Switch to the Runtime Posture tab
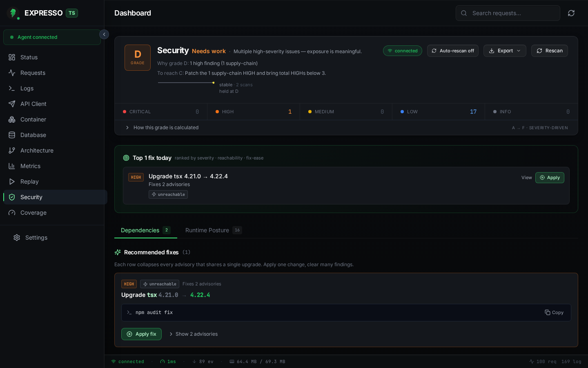The width and height of the screenshot is (588, 368). [x=214, y=230]
